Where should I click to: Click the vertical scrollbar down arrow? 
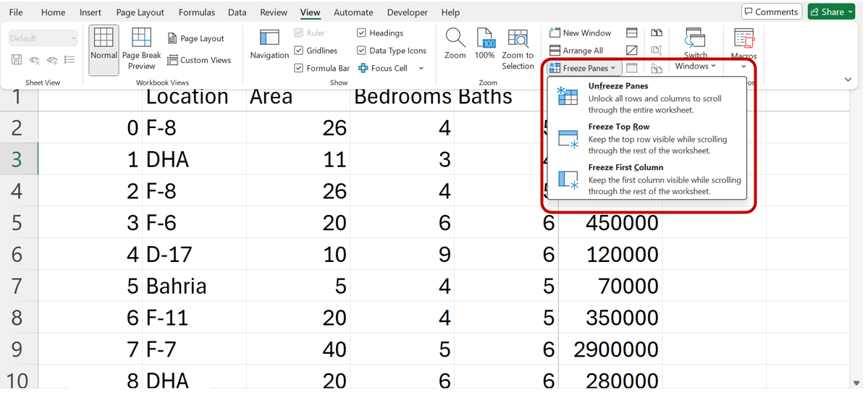(857, 383)
